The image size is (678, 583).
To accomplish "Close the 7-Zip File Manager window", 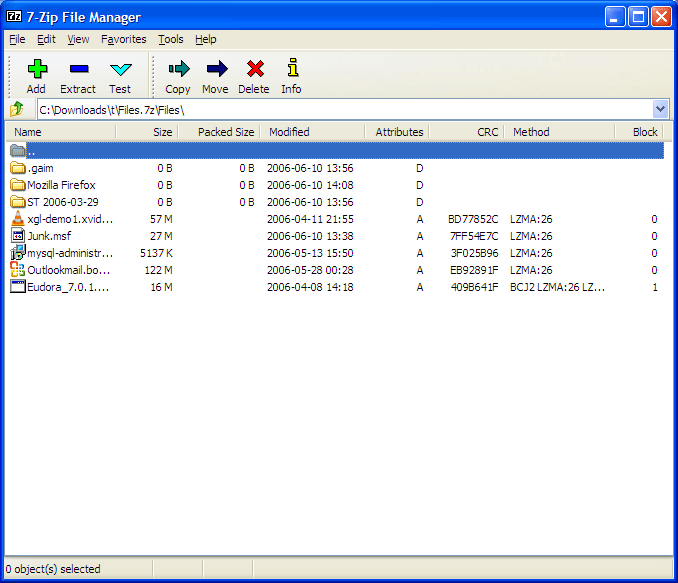I will click(661, 17).
